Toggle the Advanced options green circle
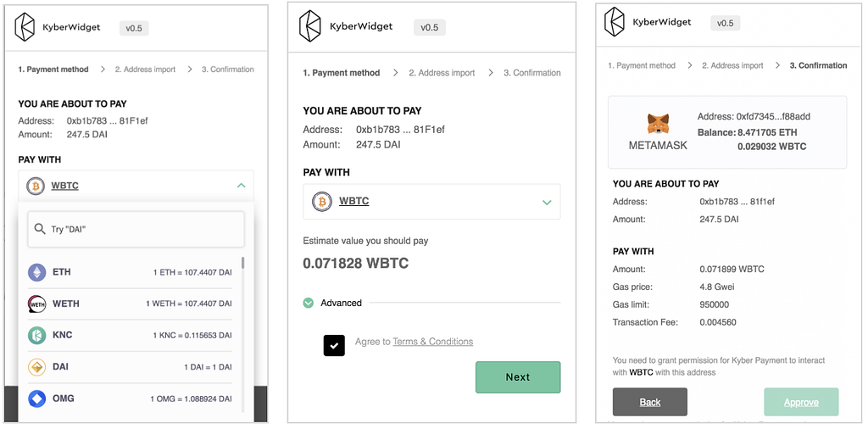This screenshot has width=868, height=429. tap(309, 303)
